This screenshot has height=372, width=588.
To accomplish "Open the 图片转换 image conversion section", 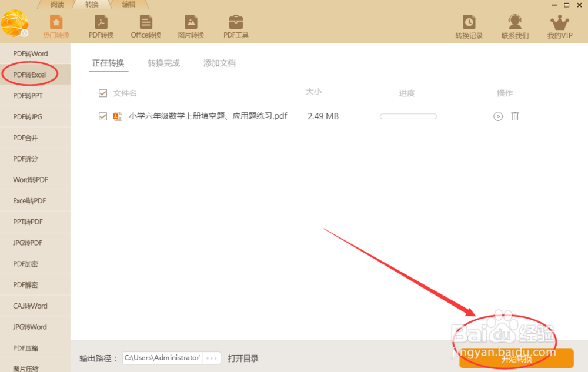I will coord(191,27).
